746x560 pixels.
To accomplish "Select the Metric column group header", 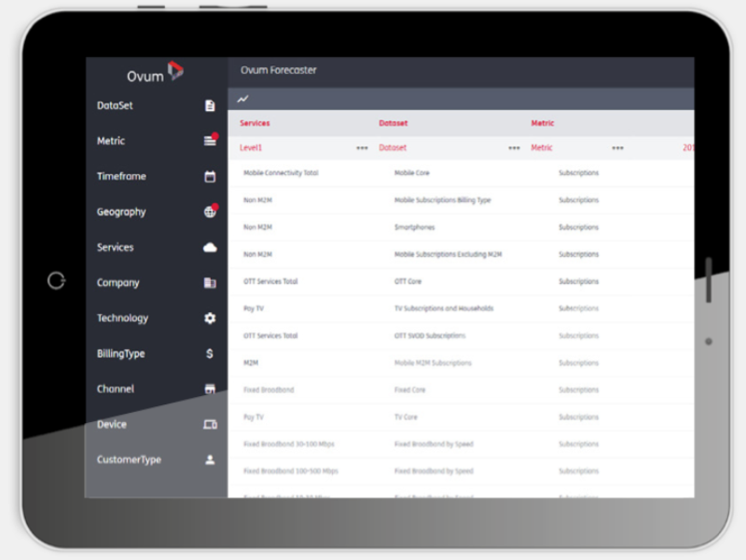I will pyautogui.click(x=543, y=123).
